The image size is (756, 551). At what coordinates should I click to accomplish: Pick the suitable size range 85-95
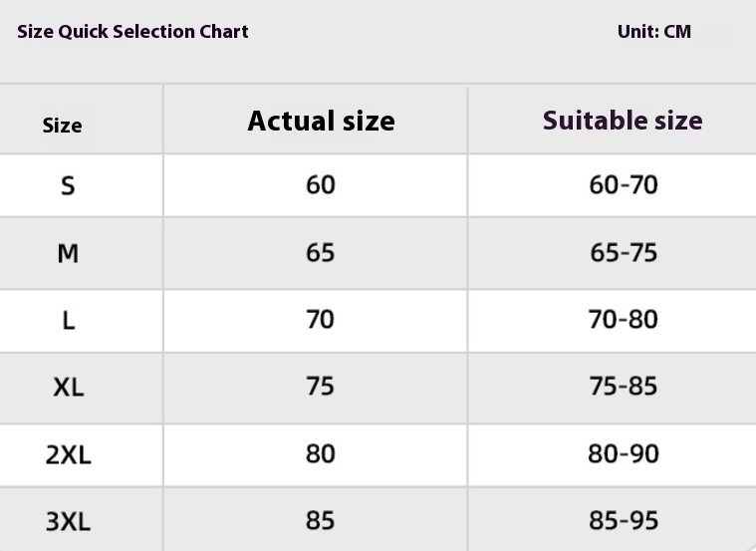(624, 520)
